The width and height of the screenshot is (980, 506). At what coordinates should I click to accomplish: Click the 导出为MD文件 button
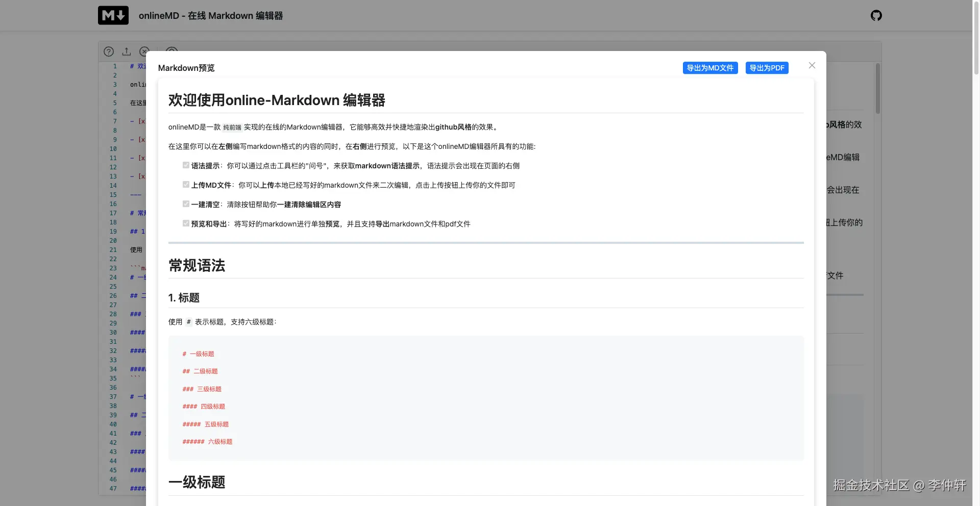[710, 68]
